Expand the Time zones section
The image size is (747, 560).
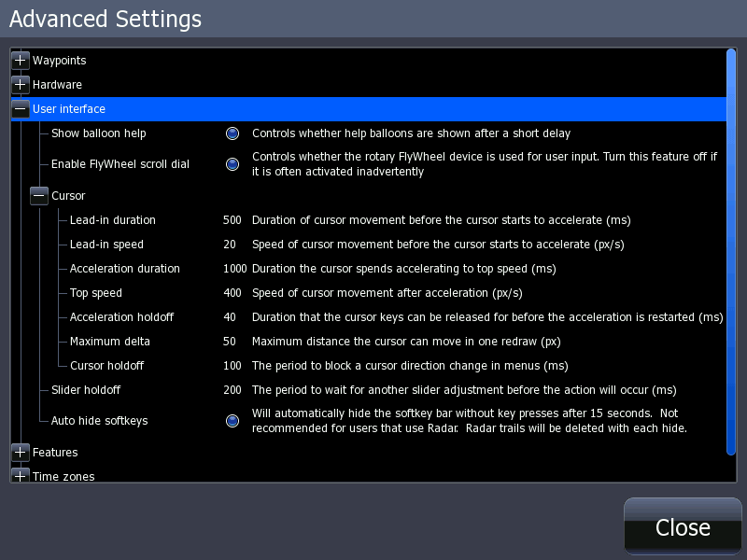[20, 476]
